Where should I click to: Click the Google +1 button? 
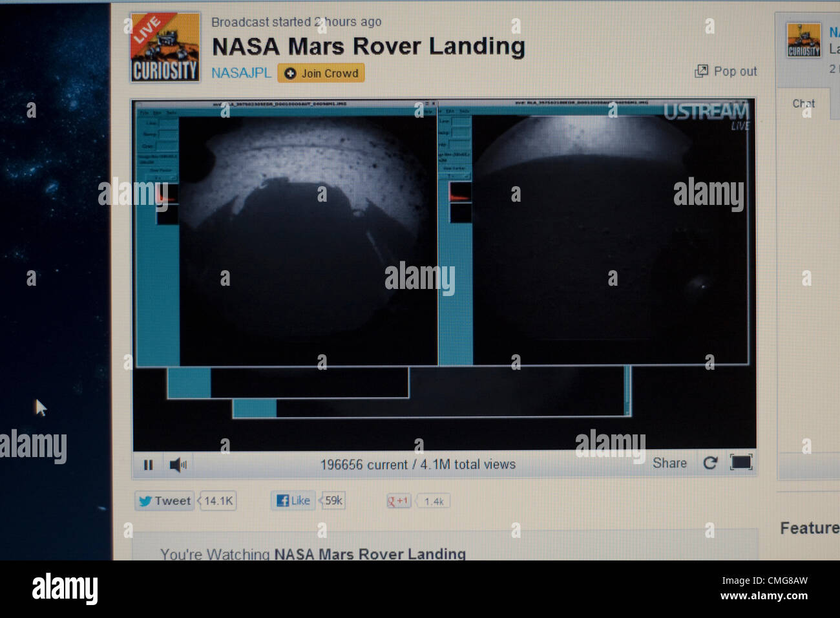click(399, 501)
